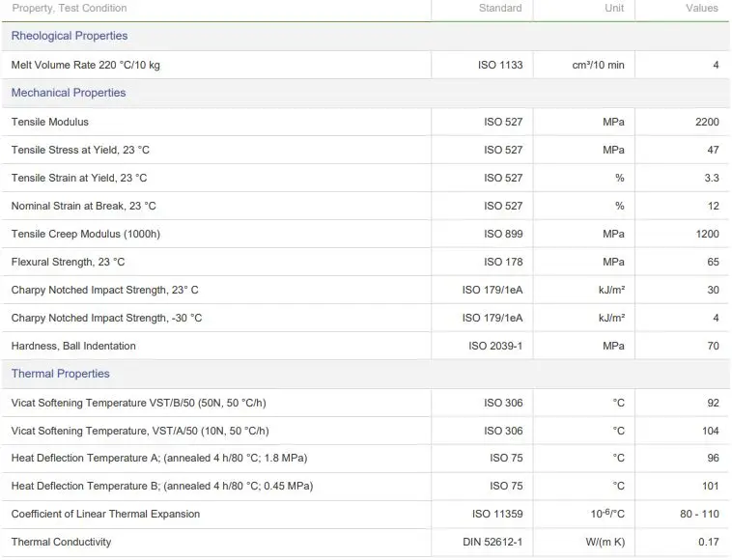Viewport: 732px width, 560px height.
Task: Click the Coefficient of Linear Thermal Expansion label
Action: coord(106,514)
